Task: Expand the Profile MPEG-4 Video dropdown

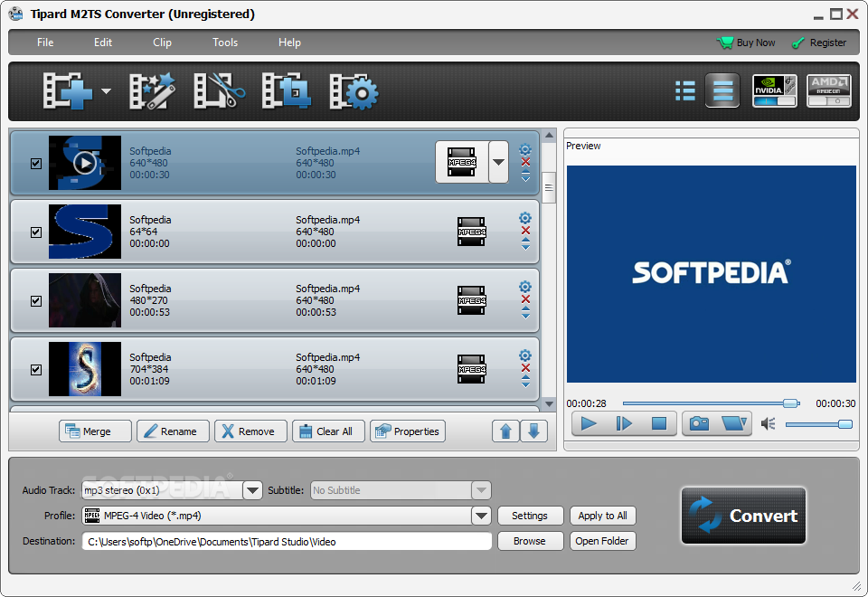Action: [x=481, y=516]
